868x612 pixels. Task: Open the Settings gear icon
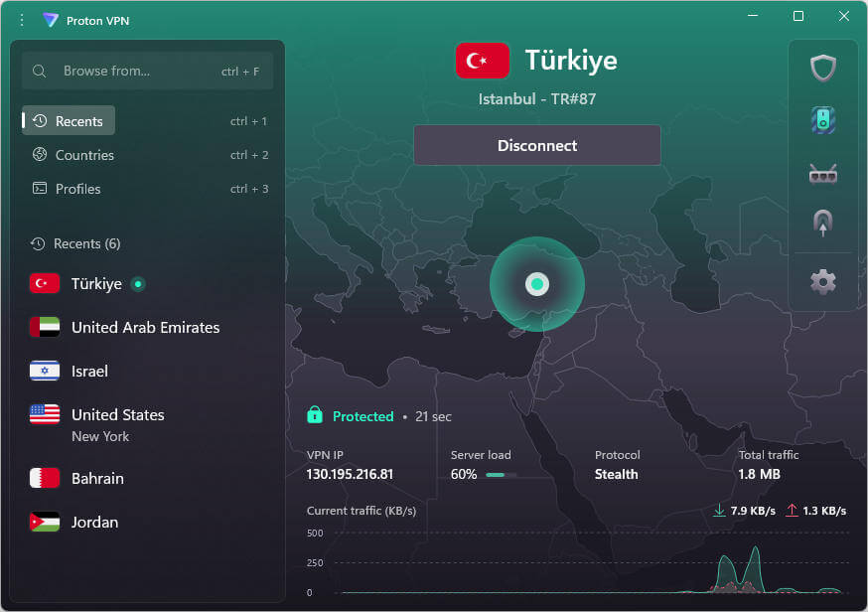tap(822, 282)
